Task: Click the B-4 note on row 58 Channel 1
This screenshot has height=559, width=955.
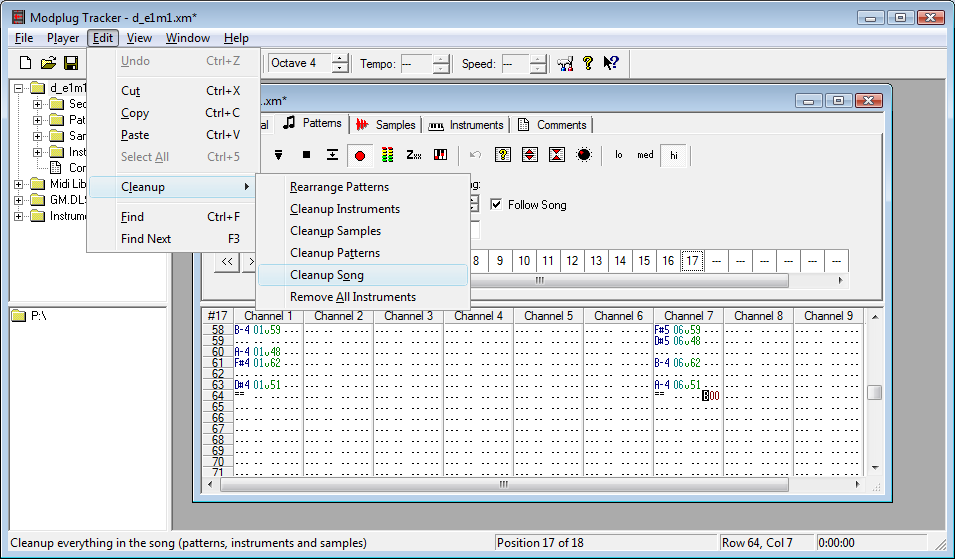Action: (x=242, y=330)
